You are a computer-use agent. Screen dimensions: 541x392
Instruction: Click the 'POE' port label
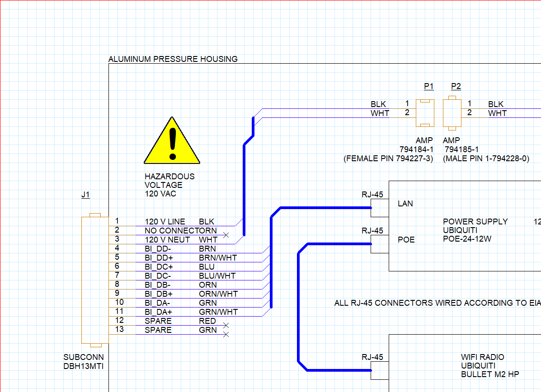point(406,240)
